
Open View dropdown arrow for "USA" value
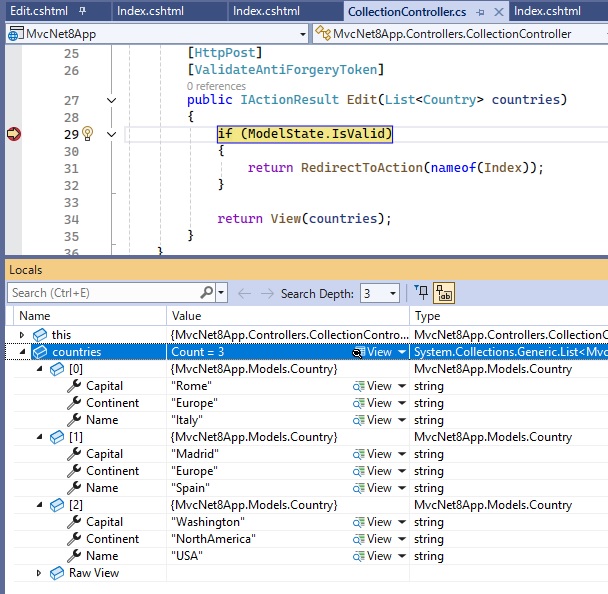tap(402, 556)
